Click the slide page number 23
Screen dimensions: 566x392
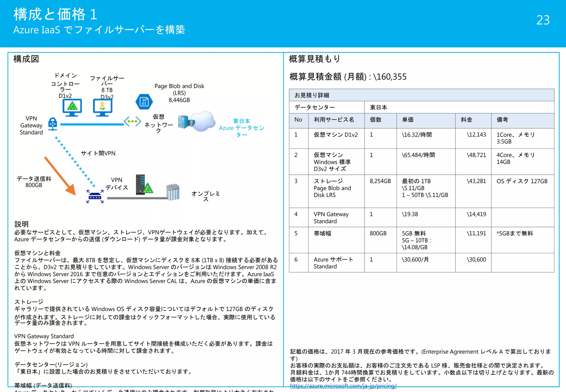click(543, 20)
